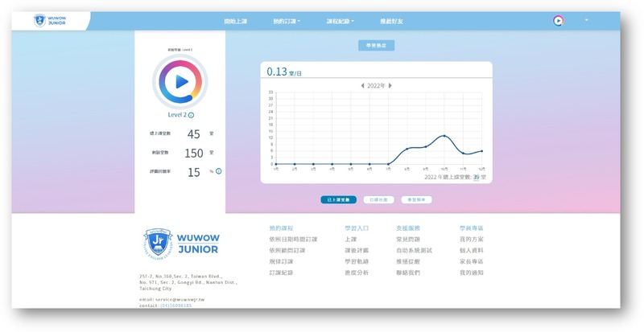
Task: Select the 已上課堂數 chart toggle
Action: (338, 199)
